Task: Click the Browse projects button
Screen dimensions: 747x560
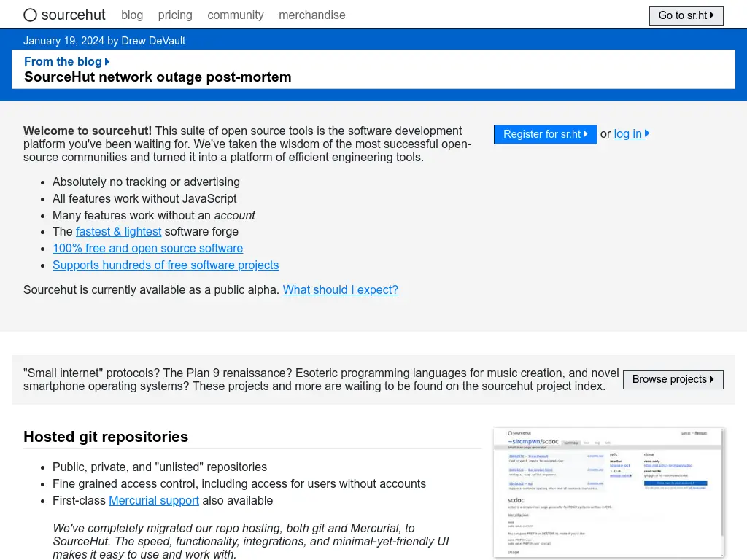Action: 673,379
